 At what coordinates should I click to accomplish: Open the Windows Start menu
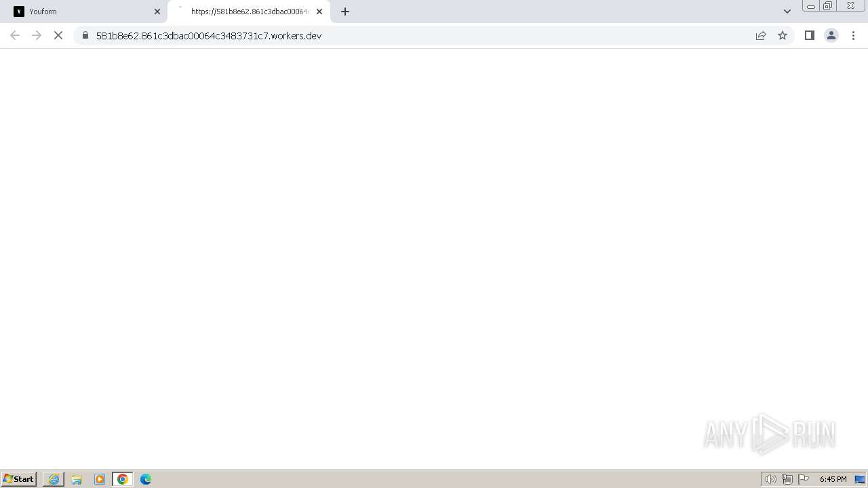tap(19, 479)
